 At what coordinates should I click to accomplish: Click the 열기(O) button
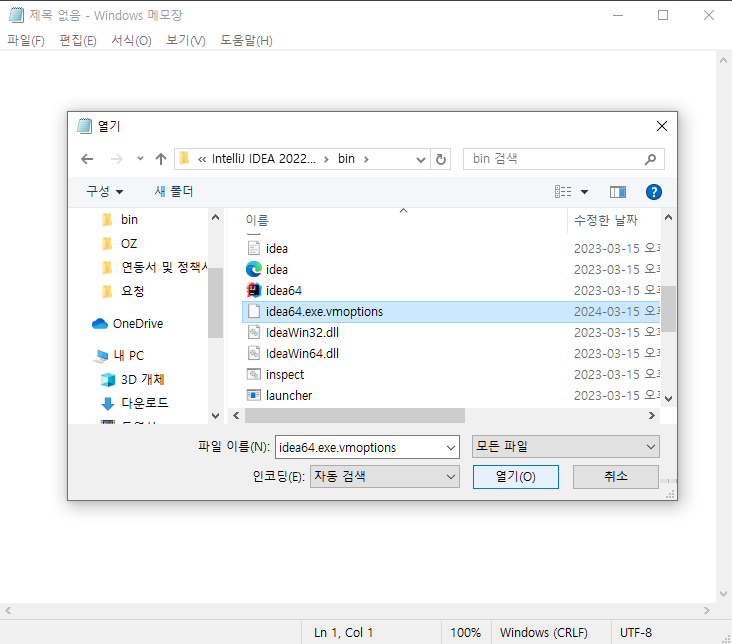[515, 477]
